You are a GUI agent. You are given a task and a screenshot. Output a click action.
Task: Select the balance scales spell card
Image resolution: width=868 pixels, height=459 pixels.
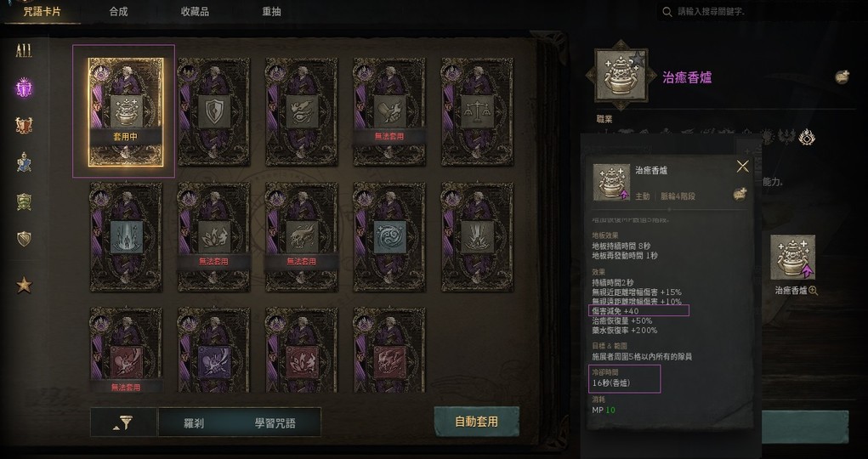[x=477, y=111]
